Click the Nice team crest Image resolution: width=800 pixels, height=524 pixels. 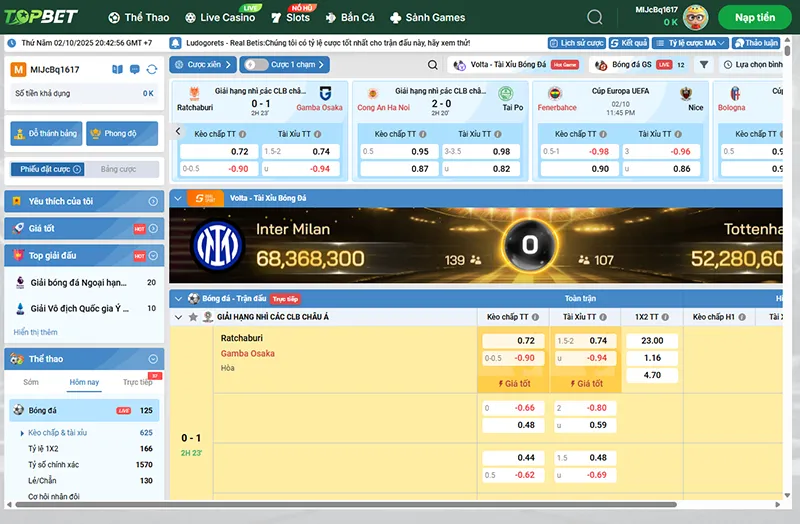[x=686, y=93]
